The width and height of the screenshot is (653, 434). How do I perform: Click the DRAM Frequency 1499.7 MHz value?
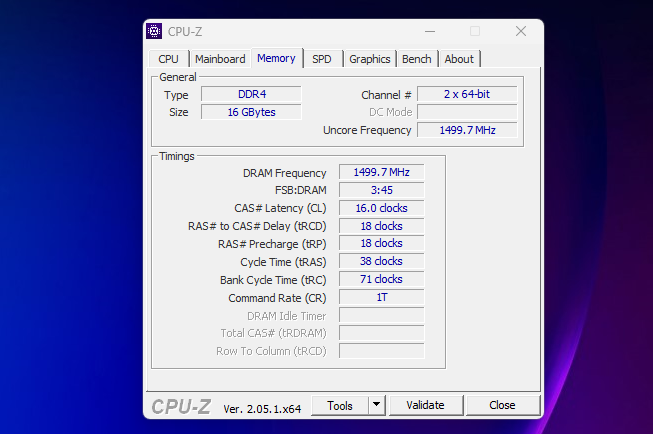point(382,172)
